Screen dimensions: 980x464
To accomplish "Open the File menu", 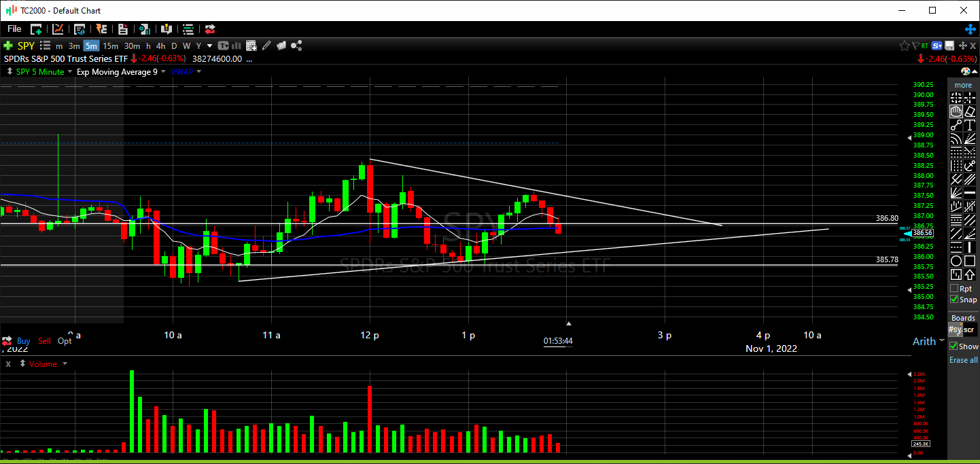I will 14,29.
